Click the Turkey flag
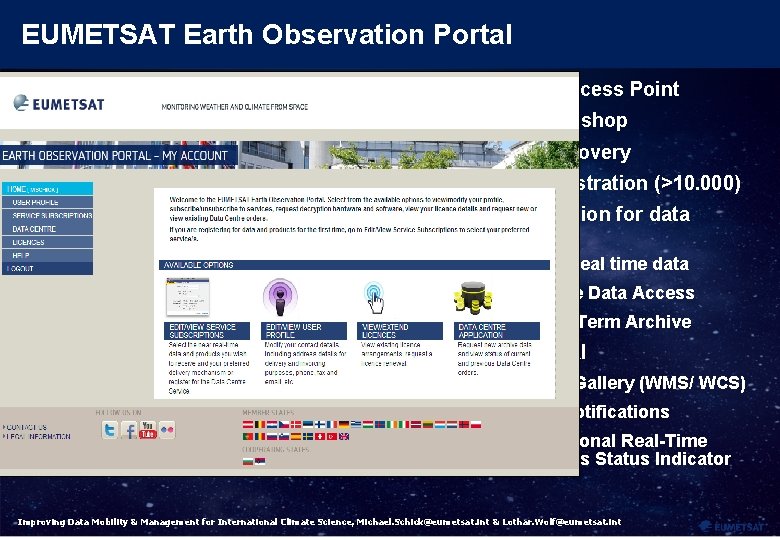This screenshot has height=540, width=780. pos(332,437)
